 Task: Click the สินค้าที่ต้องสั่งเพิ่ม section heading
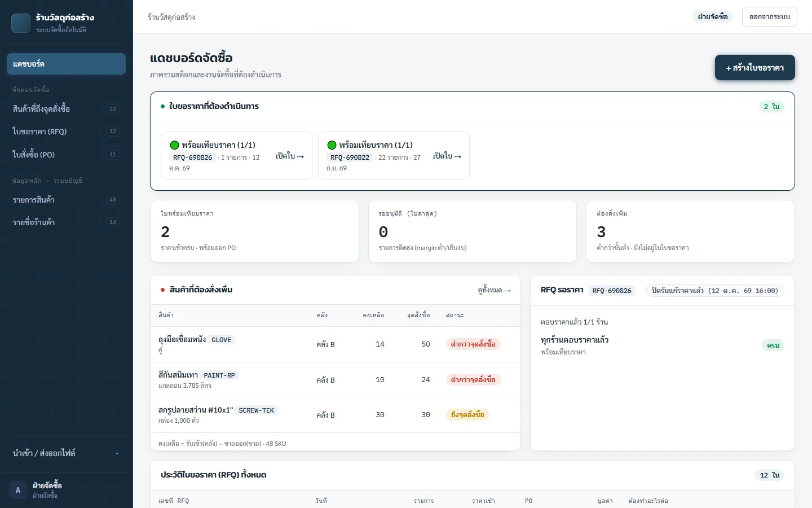pos(201,290)
